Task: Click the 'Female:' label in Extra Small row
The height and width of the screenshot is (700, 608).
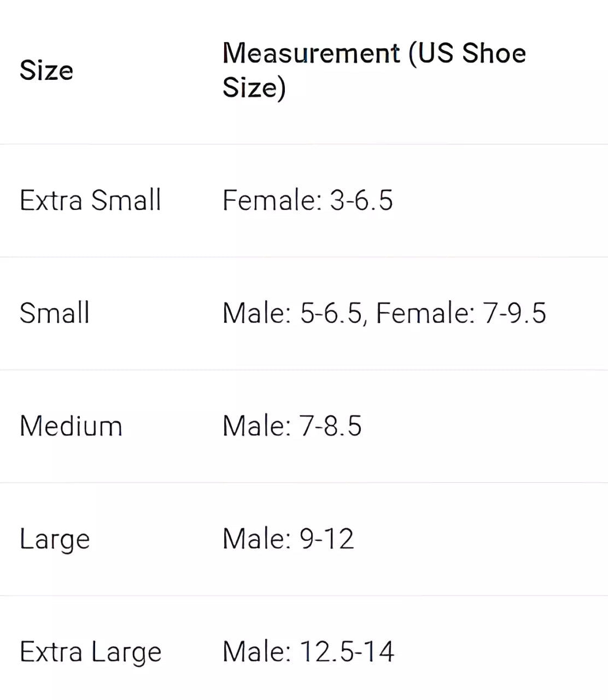Action: [x=272, y=200]
